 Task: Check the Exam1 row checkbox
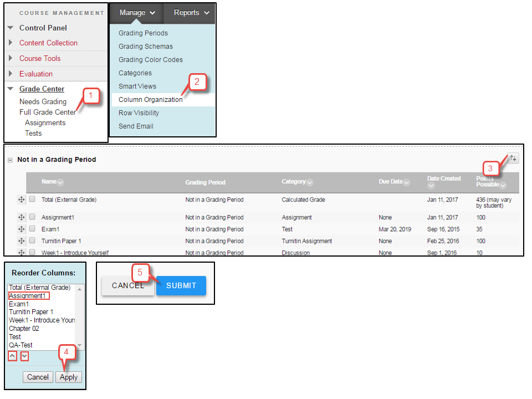point(32,228)
